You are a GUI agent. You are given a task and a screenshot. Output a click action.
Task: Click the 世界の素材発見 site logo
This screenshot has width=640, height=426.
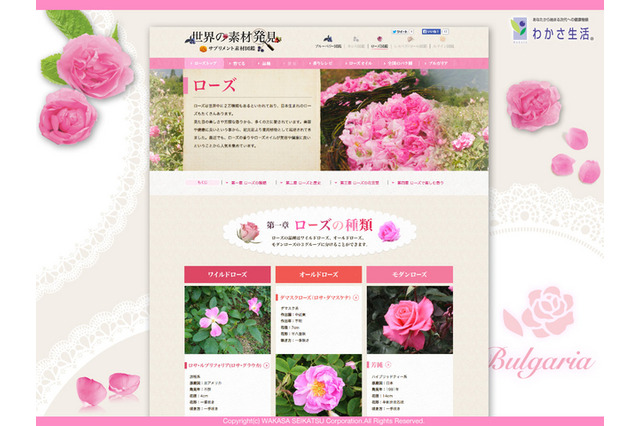(x=233, y=41)
